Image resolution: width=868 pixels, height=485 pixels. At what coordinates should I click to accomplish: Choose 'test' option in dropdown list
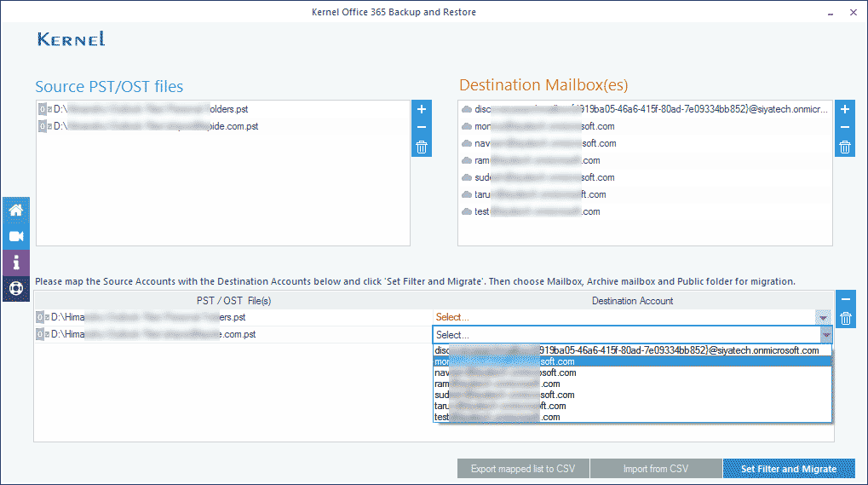[632, 417]
